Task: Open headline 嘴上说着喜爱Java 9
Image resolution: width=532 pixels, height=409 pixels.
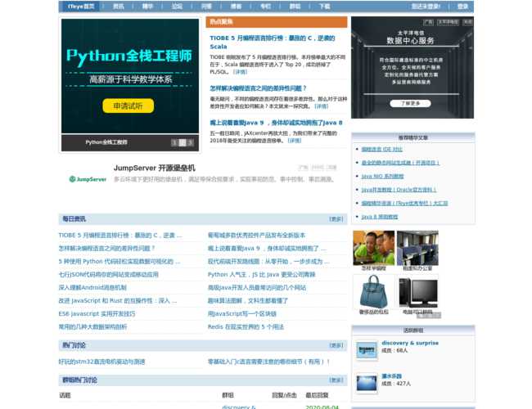Action: tap(276, 123)
